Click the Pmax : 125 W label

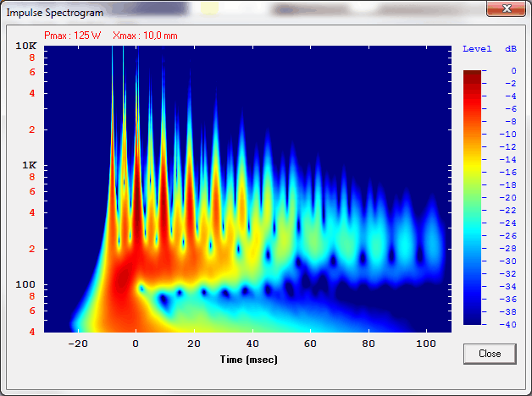point(72,36)
